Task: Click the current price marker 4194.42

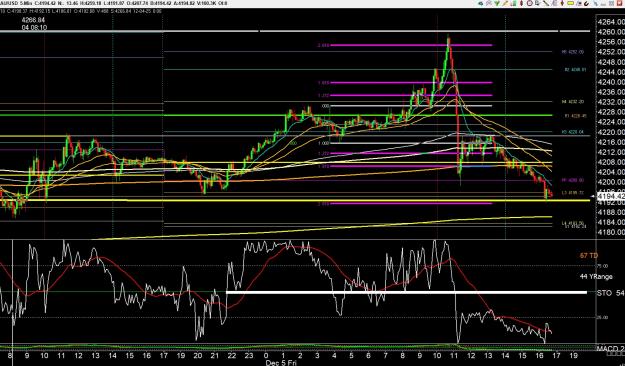Action: click(611, 196)
